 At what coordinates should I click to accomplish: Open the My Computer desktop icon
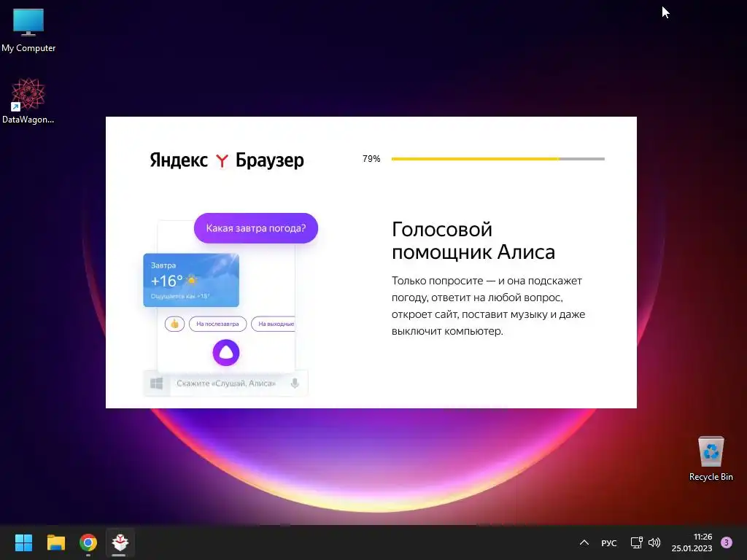(x=28, y=31)
